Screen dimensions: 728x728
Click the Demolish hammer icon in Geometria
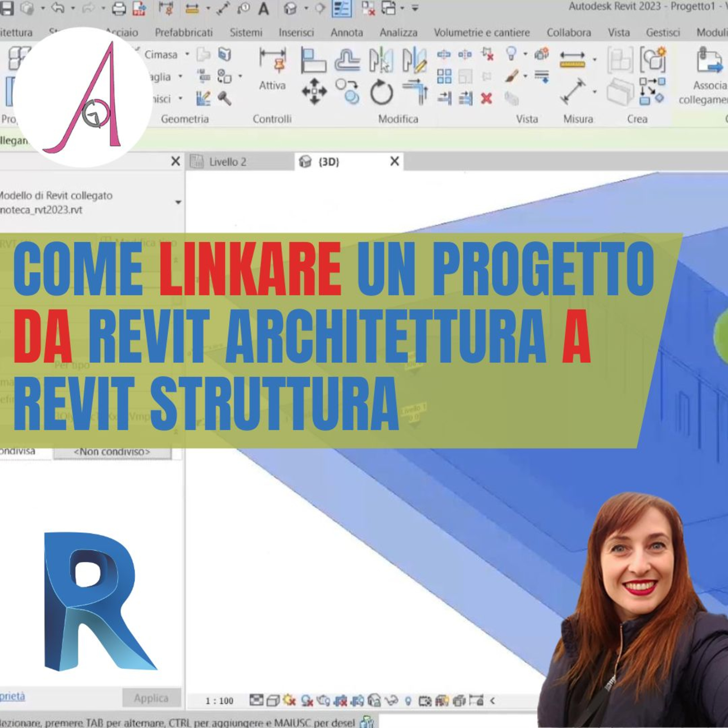point(224,99)
